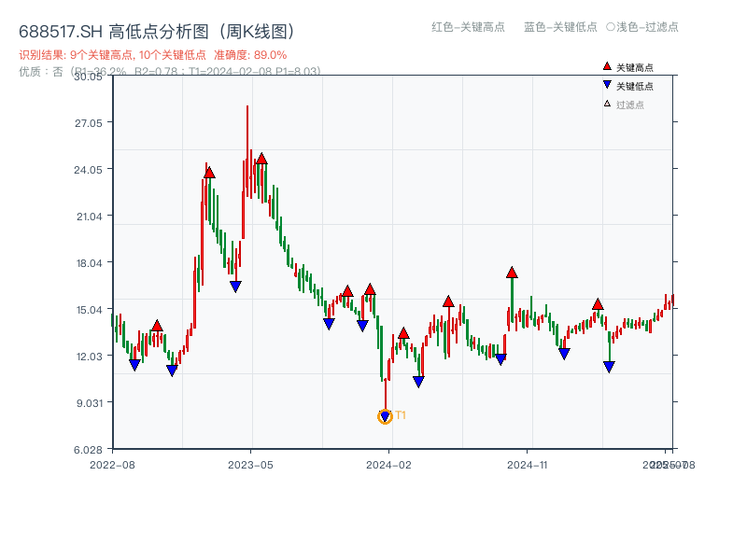Click the blue triangle icon in the 关键低点 legend
This screenshot has height=560, width=747.
coord(607,85)
